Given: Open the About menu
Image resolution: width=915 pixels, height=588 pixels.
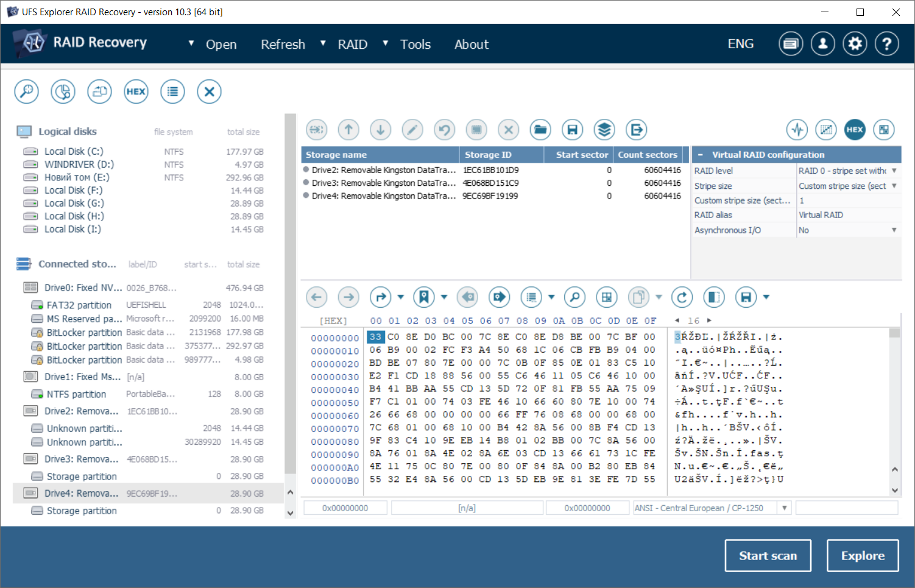Looking at the screenshot, I should tap(472, 44).
